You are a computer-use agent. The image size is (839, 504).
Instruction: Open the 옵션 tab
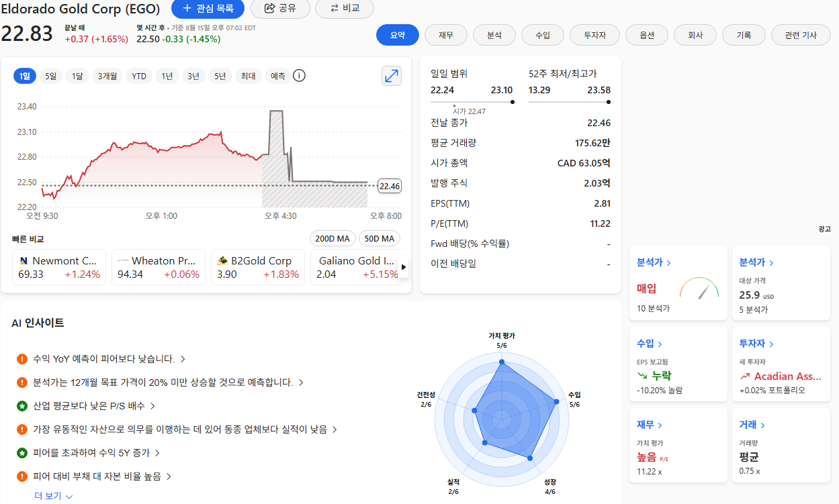click(647, 35)
